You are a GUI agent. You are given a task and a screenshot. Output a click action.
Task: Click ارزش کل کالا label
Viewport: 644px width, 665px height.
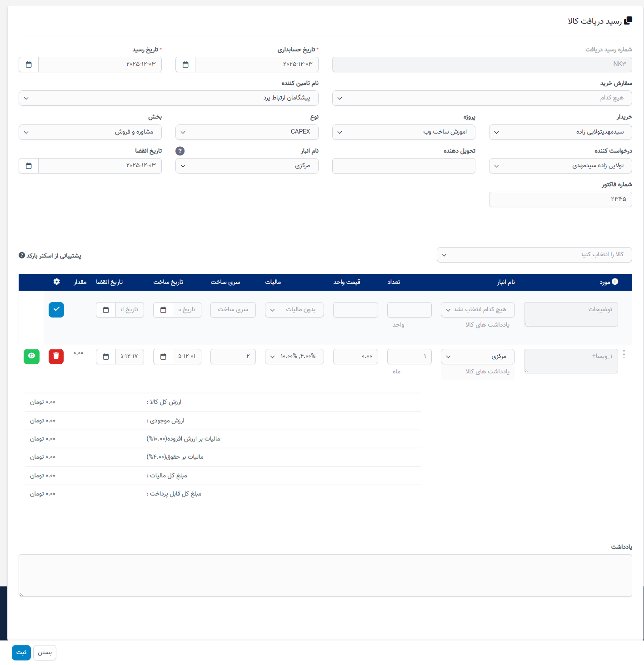164,402
